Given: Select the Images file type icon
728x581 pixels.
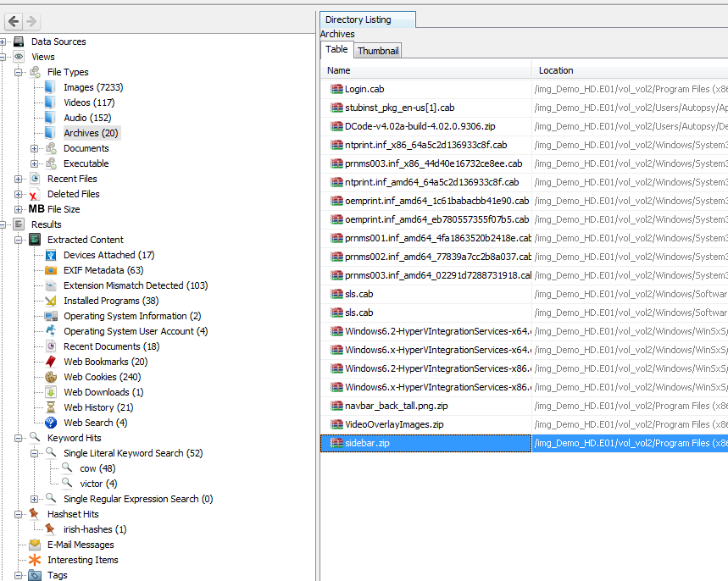Looking at the screenshot, I should (x=51, y=86).
